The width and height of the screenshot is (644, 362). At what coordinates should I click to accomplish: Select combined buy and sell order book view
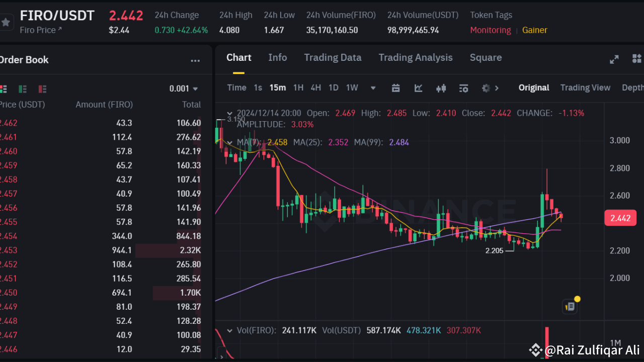coord(3,89)
